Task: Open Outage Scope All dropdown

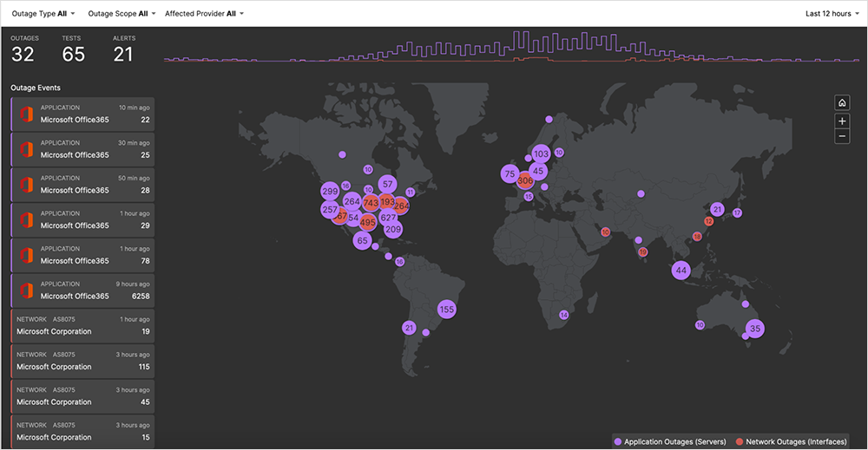Action: [122, 13]
